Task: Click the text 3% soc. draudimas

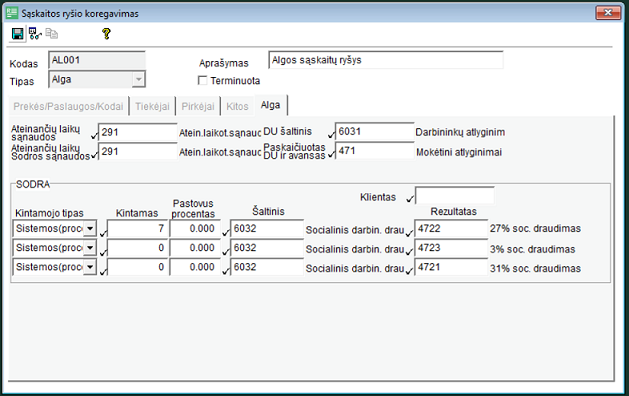Action: pyautogui.click(x=532, y=249)
